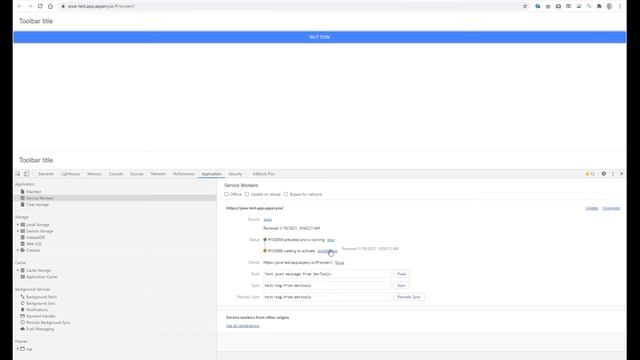The width and height of the screenshot is (640, 360).
Task: Open DevTools settings gear
Action: (x=604, y=174)
